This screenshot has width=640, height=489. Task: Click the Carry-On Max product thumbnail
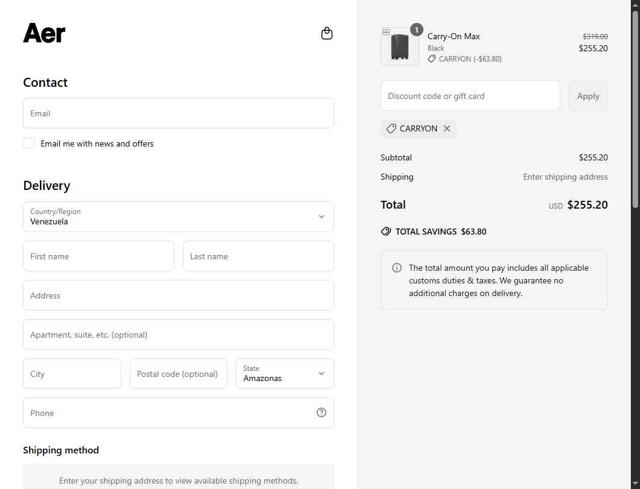point(399,47)
